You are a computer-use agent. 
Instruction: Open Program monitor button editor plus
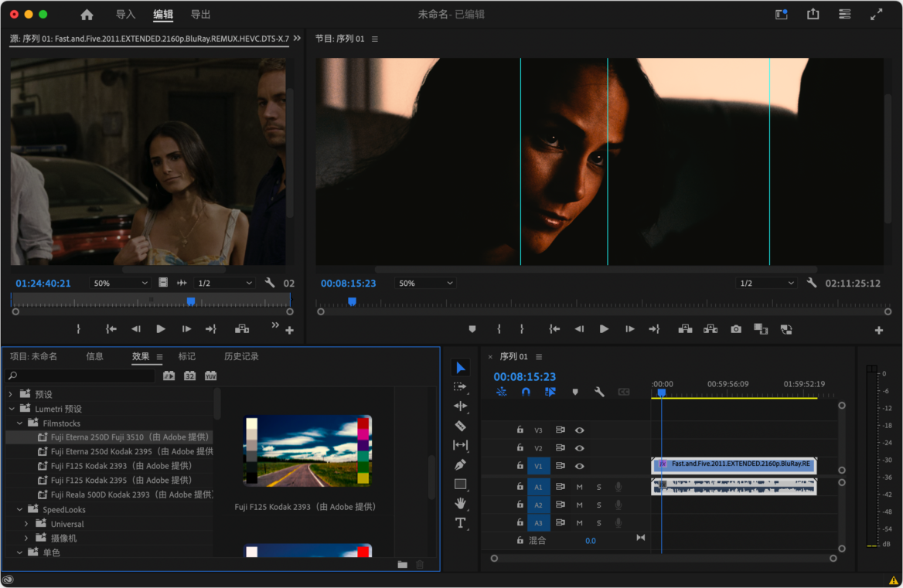coord(878,330)
